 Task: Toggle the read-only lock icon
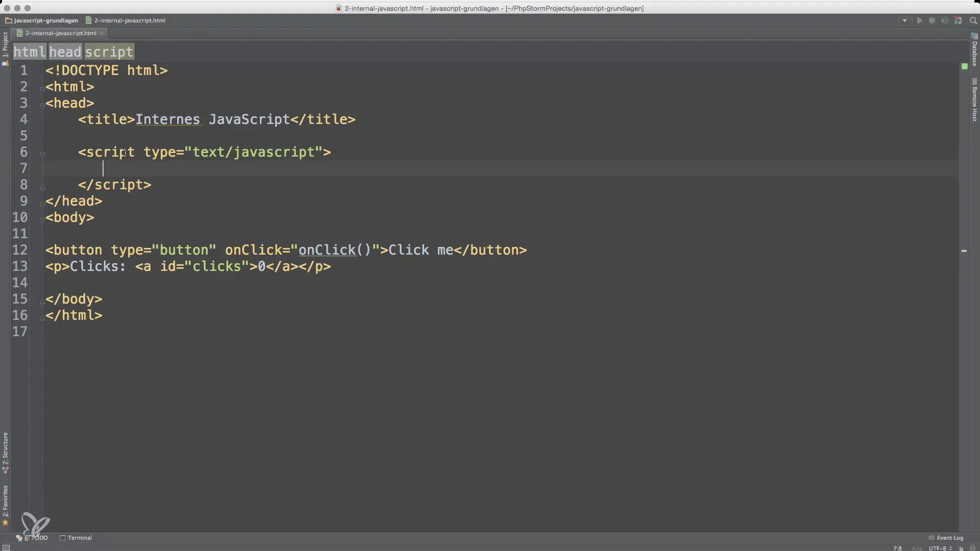961,548
